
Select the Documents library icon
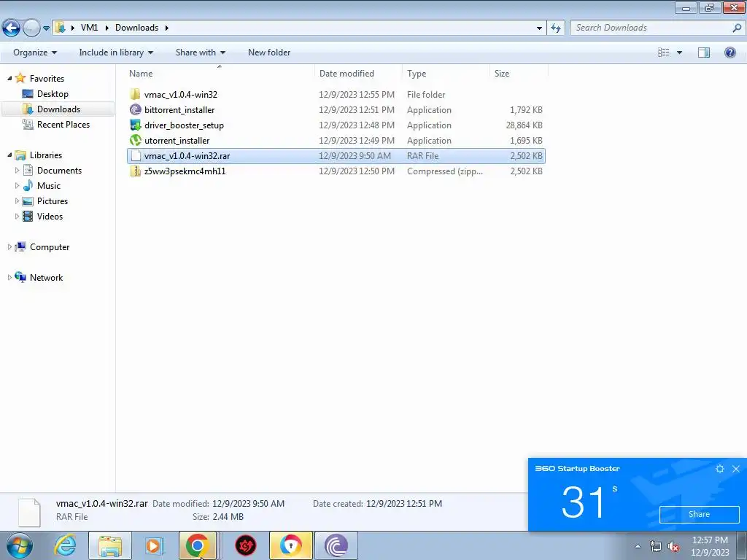[28, 170]
